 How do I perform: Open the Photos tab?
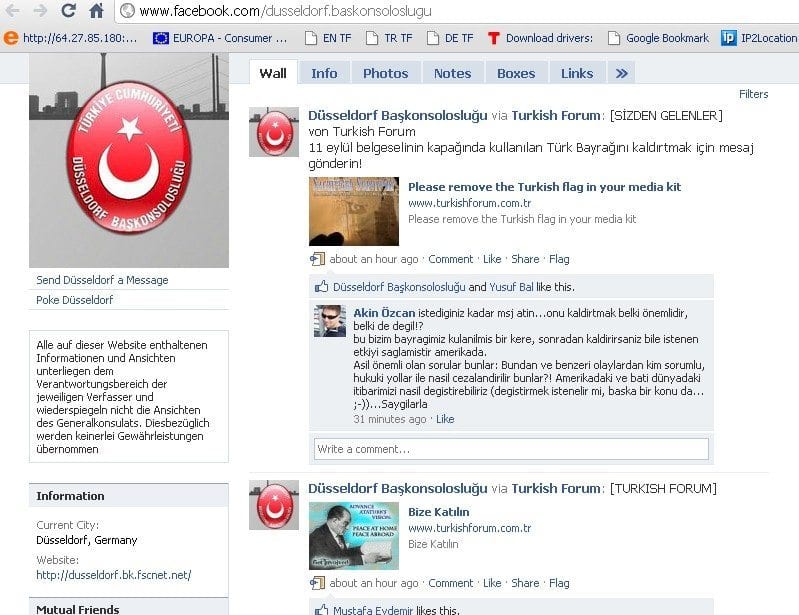coord(386,73)
